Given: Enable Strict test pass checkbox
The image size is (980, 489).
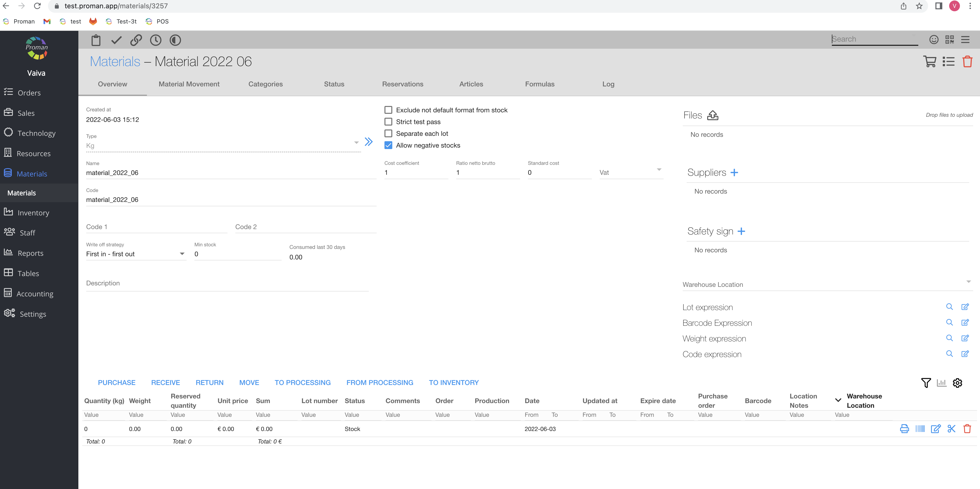Looking at the screenshot, I should point(388,122).
